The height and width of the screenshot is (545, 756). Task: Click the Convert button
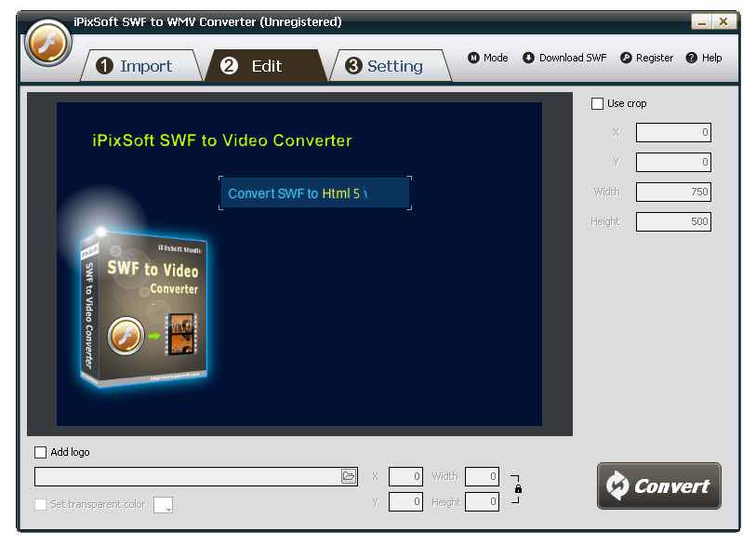[x=659, y=486]
